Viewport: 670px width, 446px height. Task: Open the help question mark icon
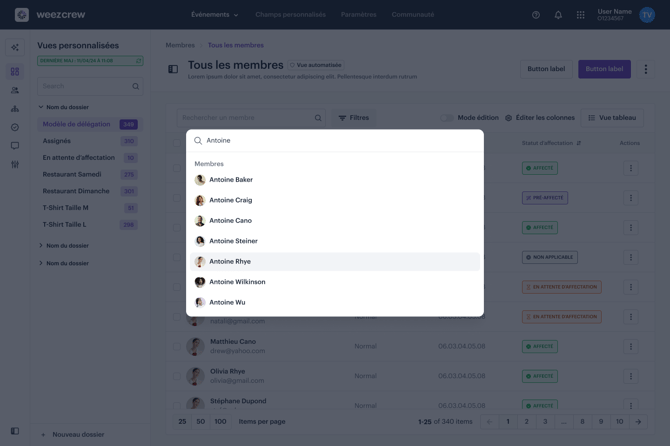[536, 15]
